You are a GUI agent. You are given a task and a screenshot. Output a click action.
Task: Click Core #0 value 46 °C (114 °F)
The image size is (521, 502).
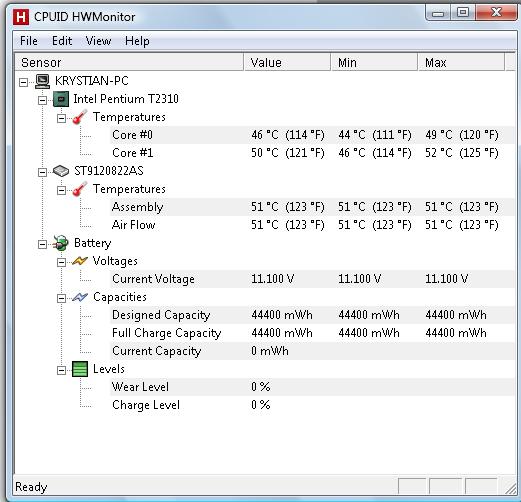(x=288, y=135)
